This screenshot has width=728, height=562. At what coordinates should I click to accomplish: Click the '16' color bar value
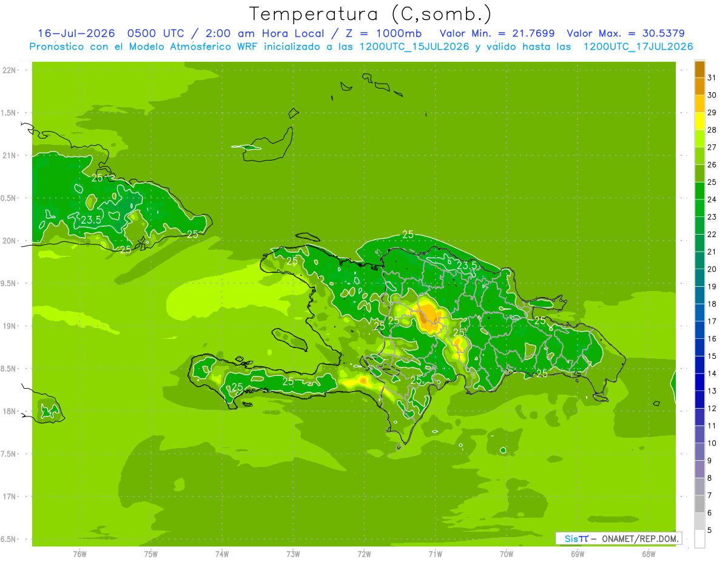[712, 338]
